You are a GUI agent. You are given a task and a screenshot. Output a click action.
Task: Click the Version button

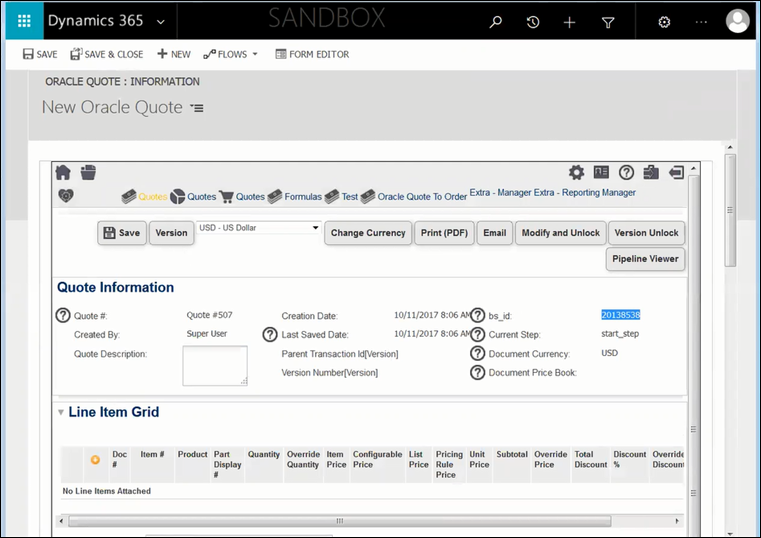[171, 233]
